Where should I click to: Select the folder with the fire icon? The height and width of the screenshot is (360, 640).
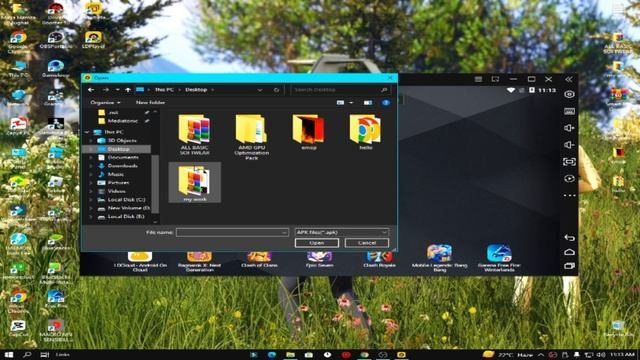[309, 132]
